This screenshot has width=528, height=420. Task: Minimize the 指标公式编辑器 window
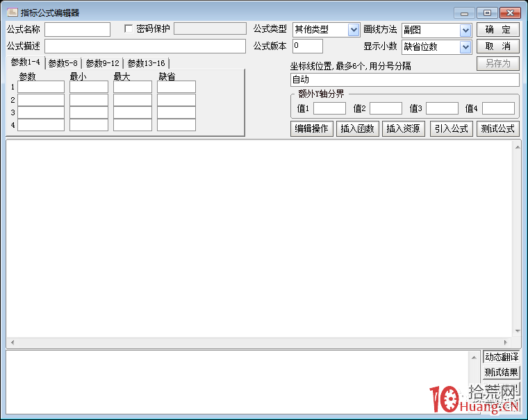click(x=464, y=13)
